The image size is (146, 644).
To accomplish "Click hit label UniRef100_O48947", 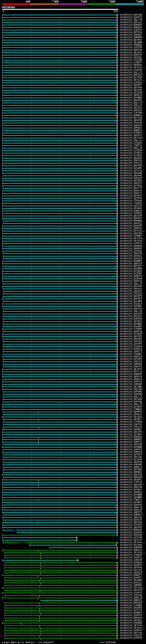I will [131, 35].
